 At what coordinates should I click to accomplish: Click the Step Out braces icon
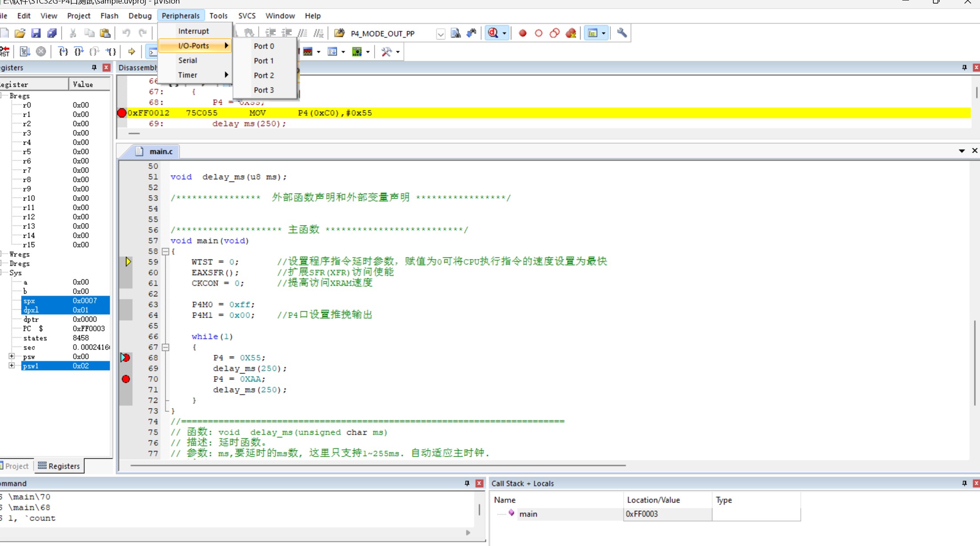[95, 52]
